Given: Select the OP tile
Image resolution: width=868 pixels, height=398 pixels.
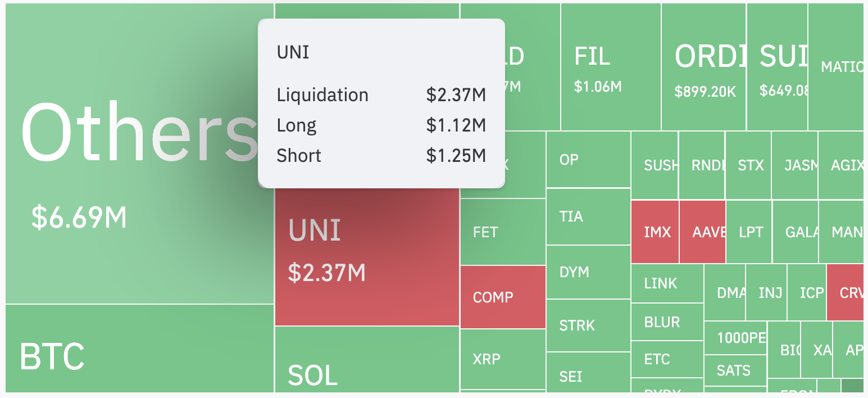Looking at the screenshot, I should coord(588,160).
